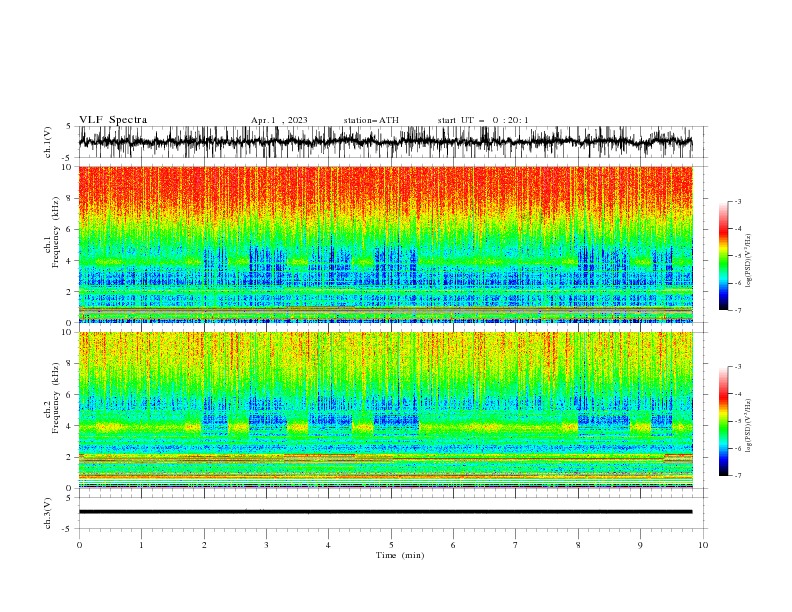Click the "-7" tick on ch.1 colorbar
This screenshot has width=792, height=612.
[738, 310]
